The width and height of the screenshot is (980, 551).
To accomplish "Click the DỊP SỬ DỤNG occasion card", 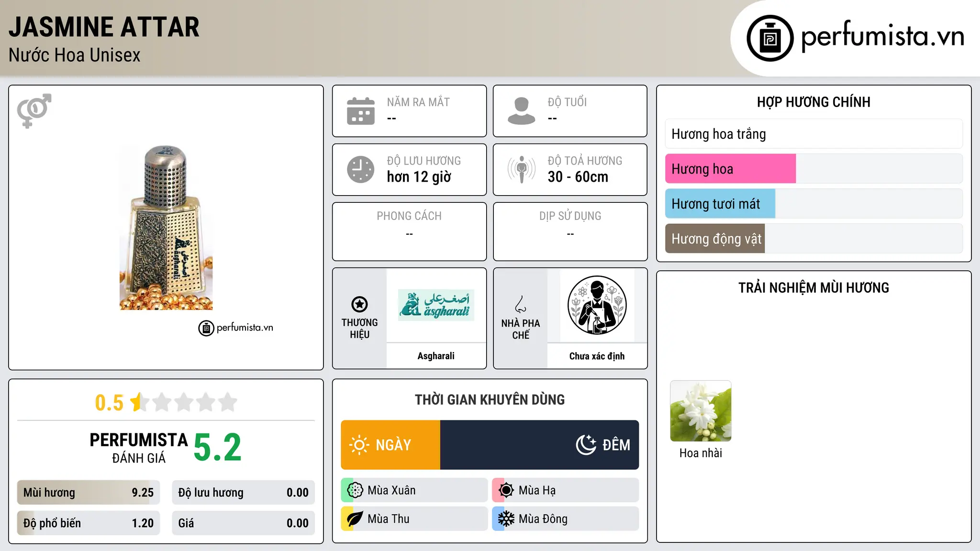I will [x=570, y=231].
